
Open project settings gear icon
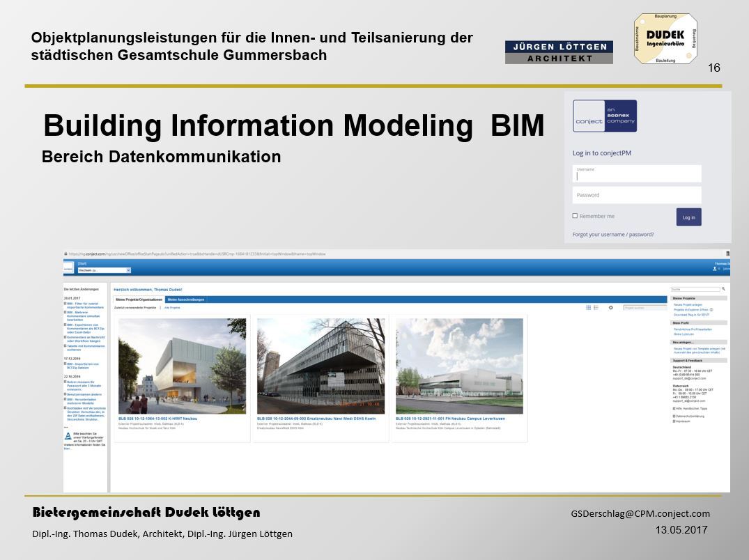(x=611, y=307)
